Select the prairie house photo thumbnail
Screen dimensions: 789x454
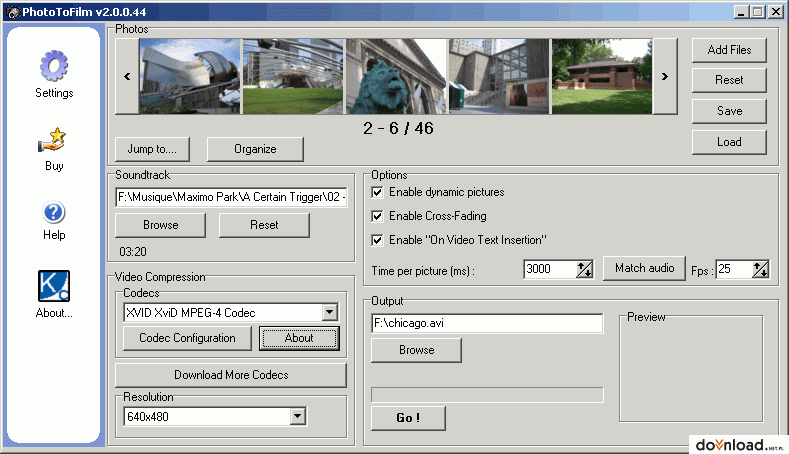coord(602,77)
